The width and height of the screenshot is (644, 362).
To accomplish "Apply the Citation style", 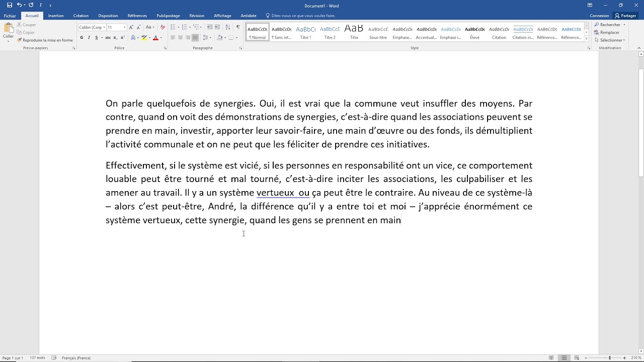I will click(x=499, y=32).
